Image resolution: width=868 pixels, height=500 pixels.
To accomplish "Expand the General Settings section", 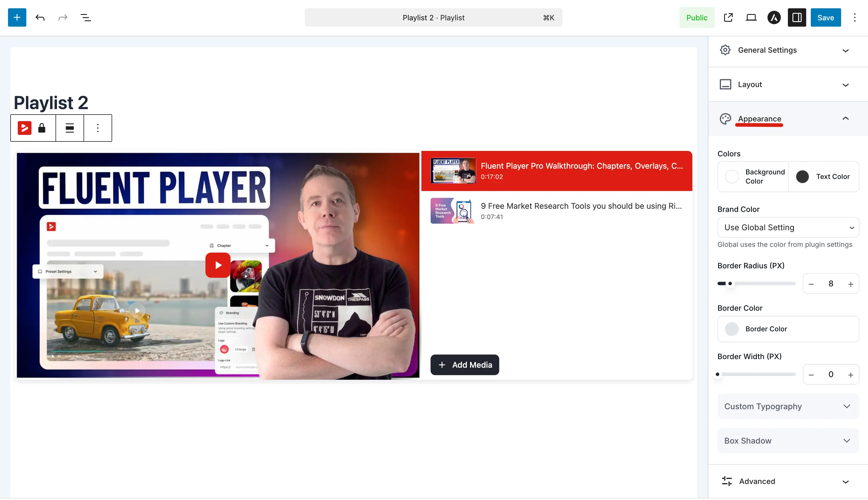I will coord(788,50).
